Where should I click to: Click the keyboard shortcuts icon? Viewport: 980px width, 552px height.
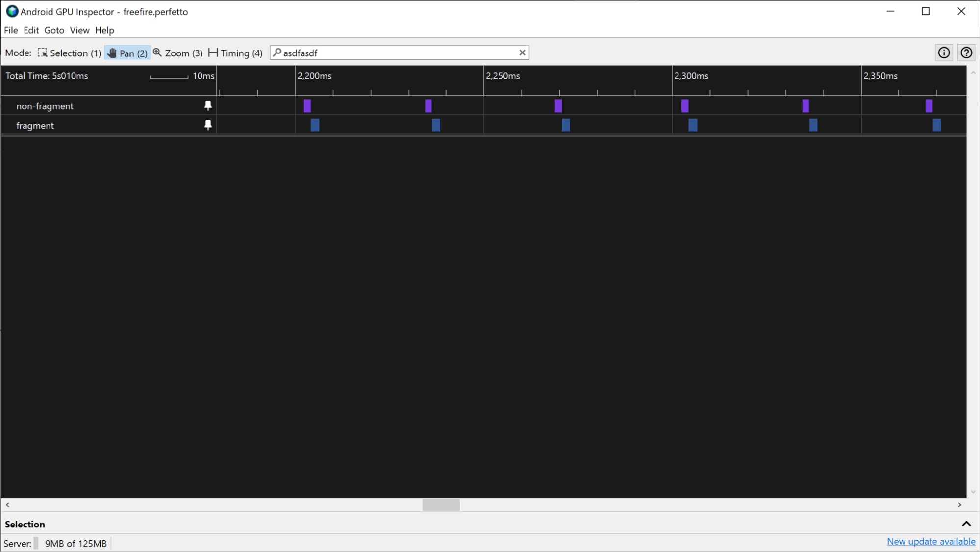click(967, 53)
